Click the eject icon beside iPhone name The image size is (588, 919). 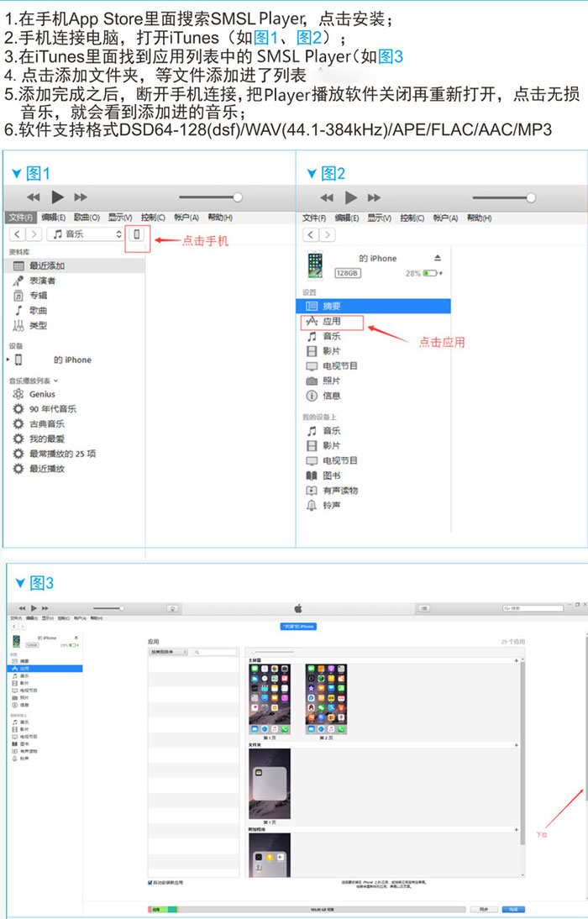pos(438,258)
